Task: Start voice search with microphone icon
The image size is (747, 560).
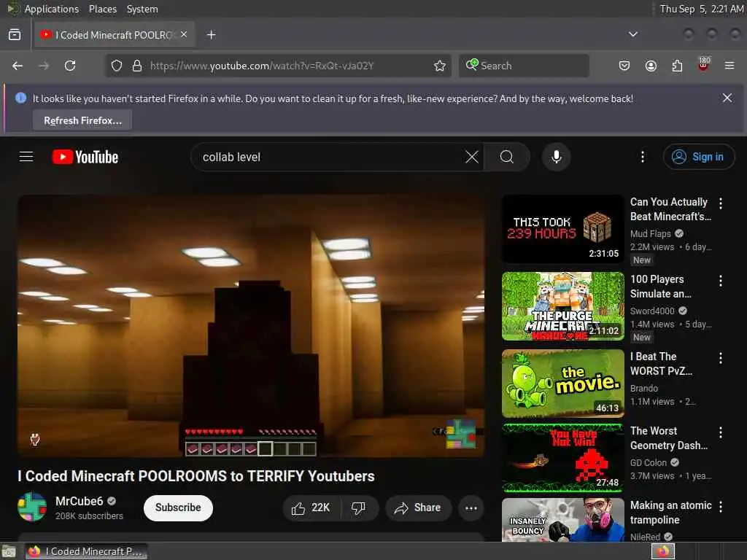Action: click(556, 157)
